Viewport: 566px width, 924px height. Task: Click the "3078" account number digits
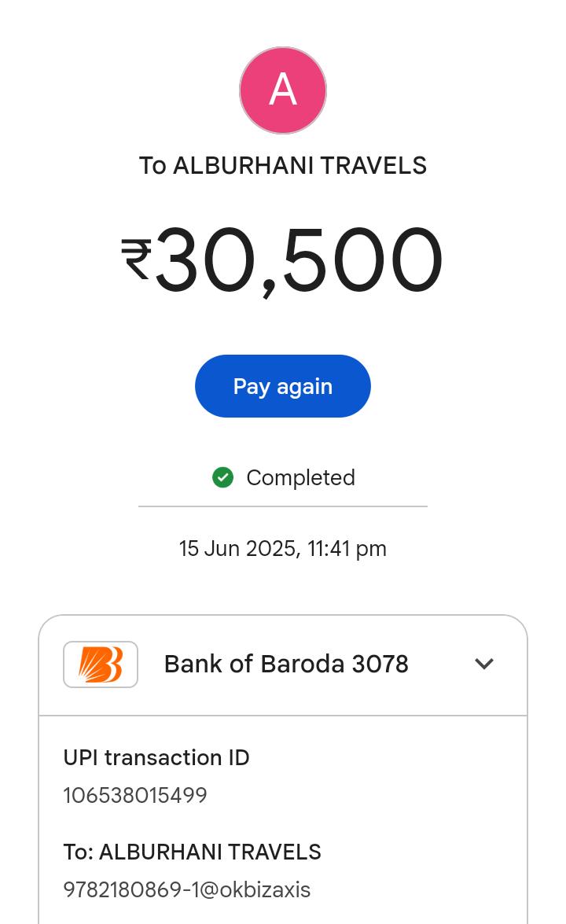click(380, 664)
